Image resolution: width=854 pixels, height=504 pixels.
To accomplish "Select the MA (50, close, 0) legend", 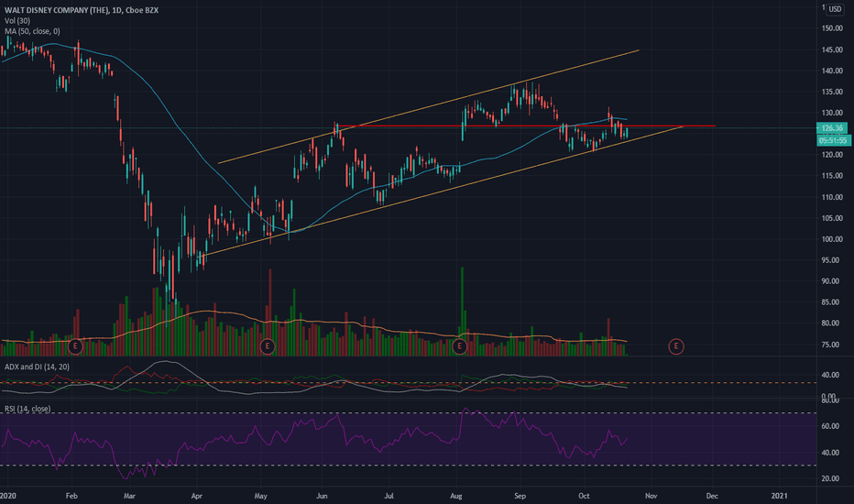I will click(32, 31).
